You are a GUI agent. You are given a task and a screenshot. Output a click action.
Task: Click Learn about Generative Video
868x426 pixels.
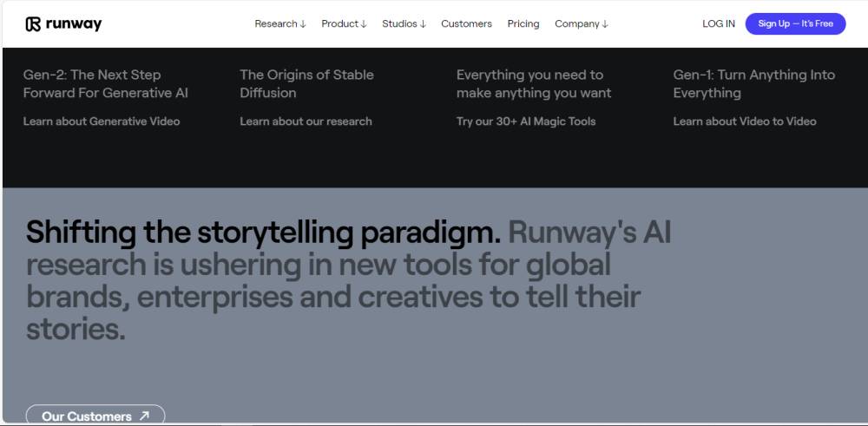pyautogui.click(x=102, y=121)
